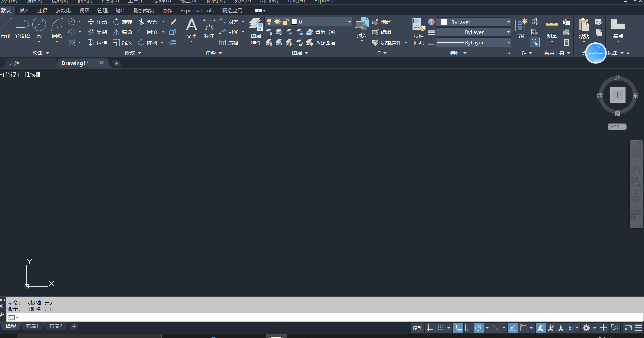Click the 修剪 (Trim) tool

pyautogui.click(x=148, y=22)
